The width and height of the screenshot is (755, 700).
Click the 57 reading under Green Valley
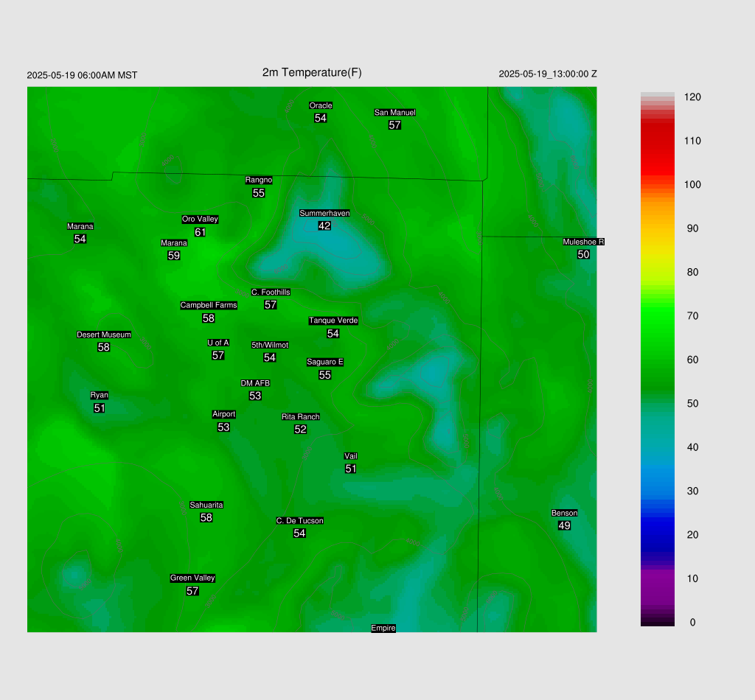[192, 591]
